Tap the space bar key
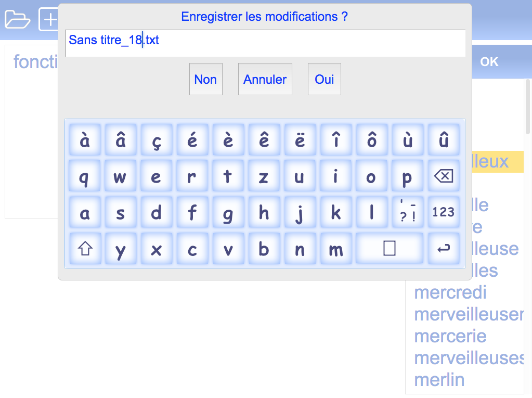This screenshot has height=398, width=532. [389, 249]
